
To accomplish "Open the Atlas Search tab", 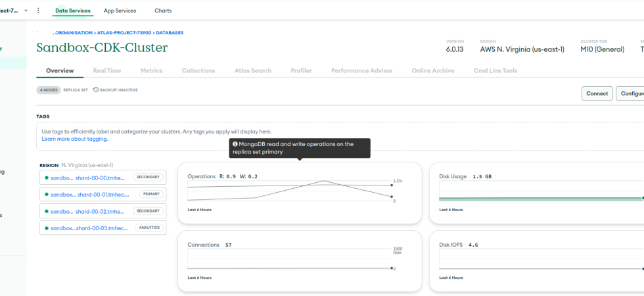I will point(253,71).
